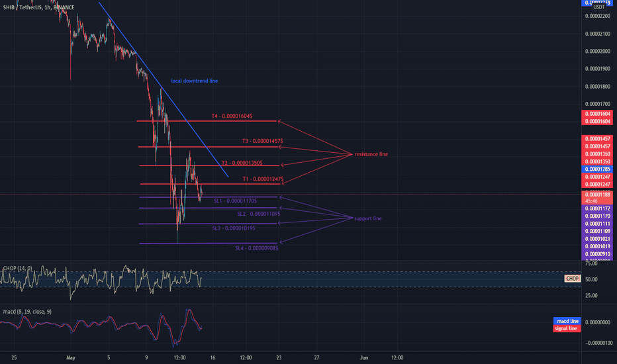
Task: Click the 'T4 - 0.00001604$' label
Action: 232,116
